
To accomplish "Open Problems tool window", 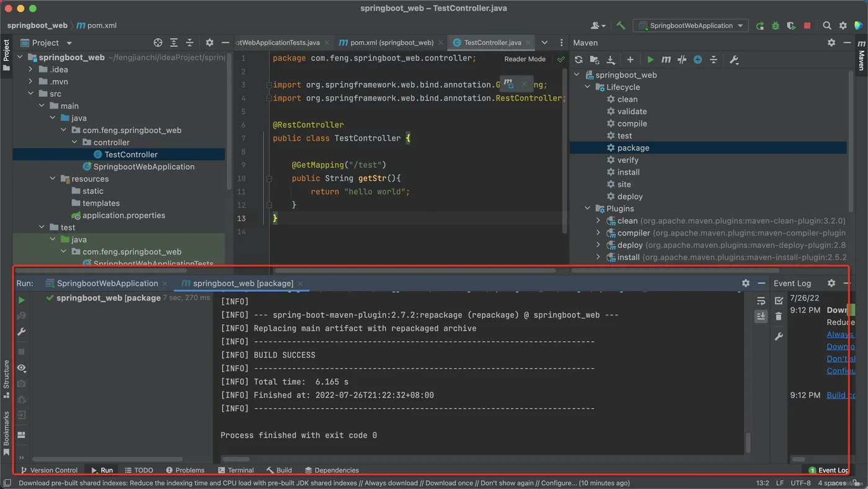I will (x=185, y=470).
